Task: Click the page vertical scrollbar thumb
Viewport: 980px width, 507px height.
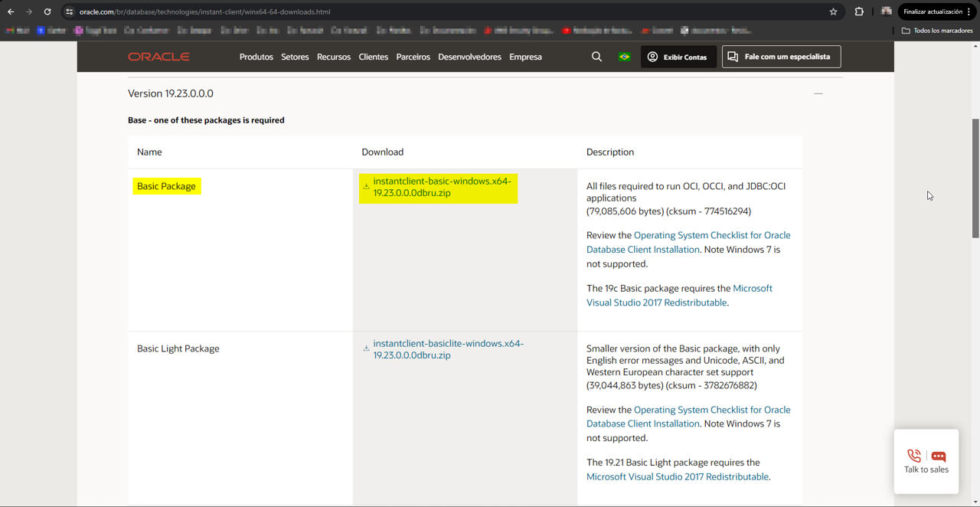Action: click(975, 178)
